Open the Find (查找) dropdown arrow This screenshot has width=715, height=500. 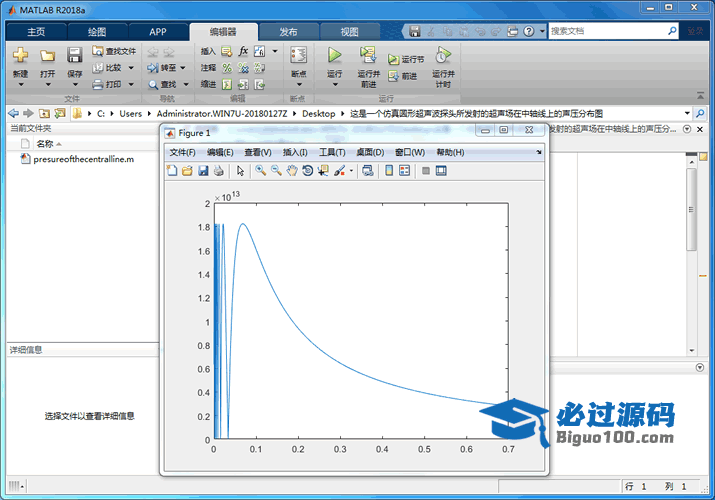186,84
